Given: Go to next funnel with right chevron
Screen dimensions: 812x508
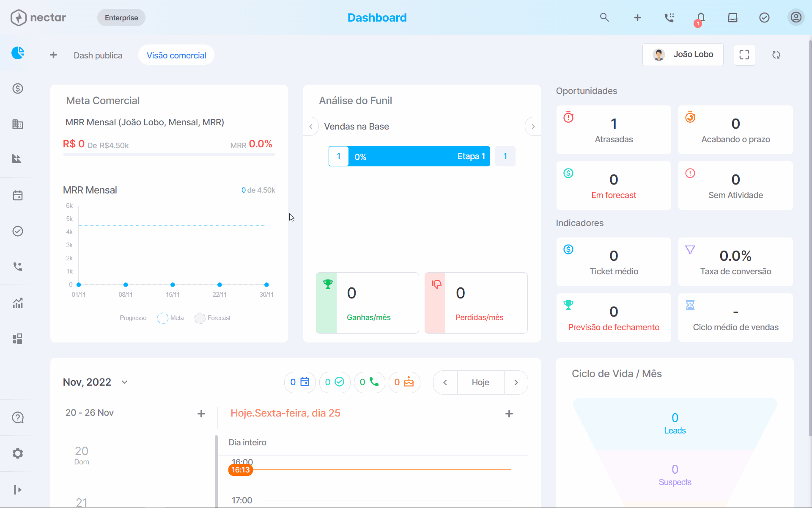Looking at the screenshot, I should [533, 127].
